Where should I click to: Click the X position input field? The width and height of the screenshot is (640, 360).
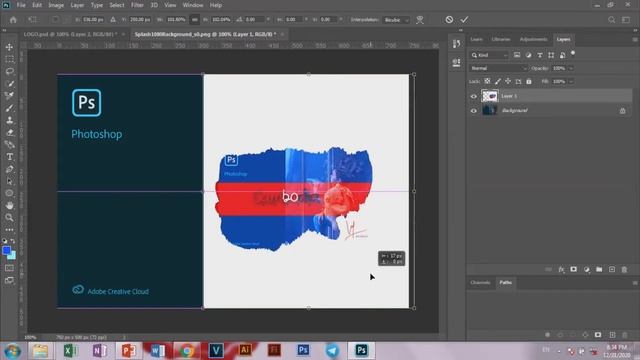(x=93, y=20)
